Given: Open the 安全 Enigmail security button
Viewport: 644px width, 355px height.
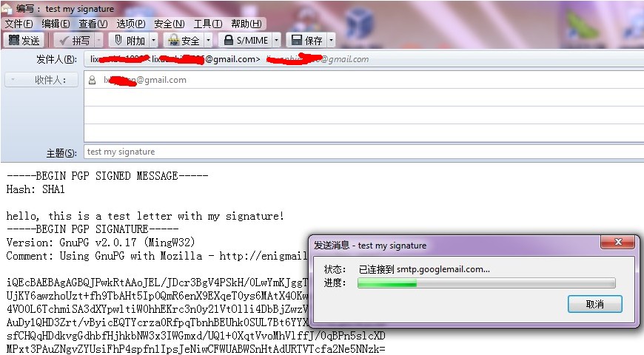Looking at the screenshot, I should (184, 40).
